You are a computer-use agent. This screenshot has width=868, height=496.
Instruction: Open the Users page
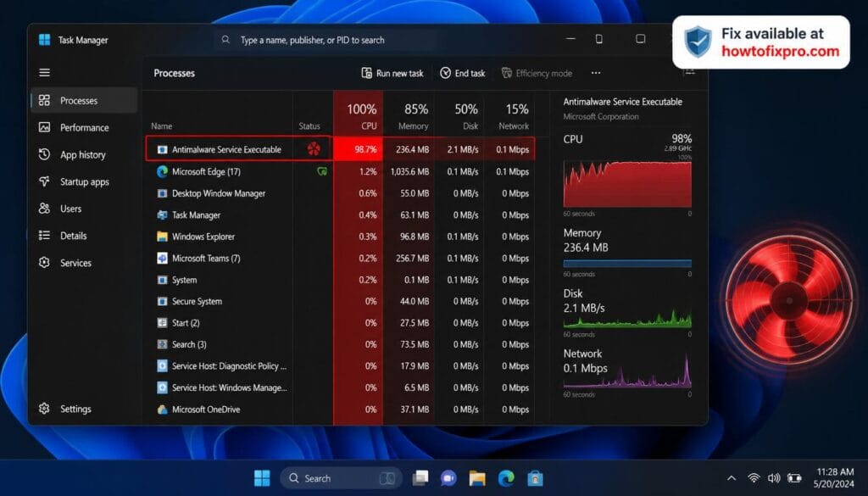pos(84,209)
